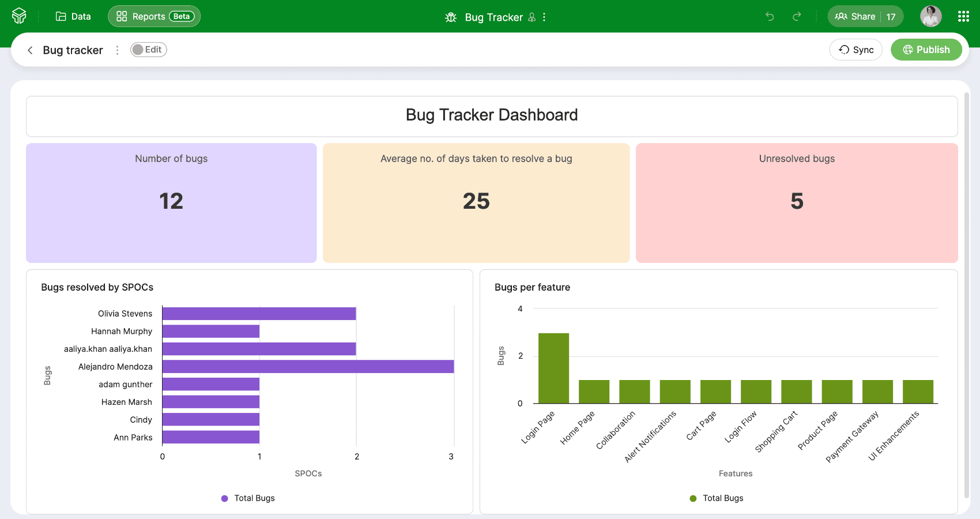Click the redo arrow icon

pos(797,16)
